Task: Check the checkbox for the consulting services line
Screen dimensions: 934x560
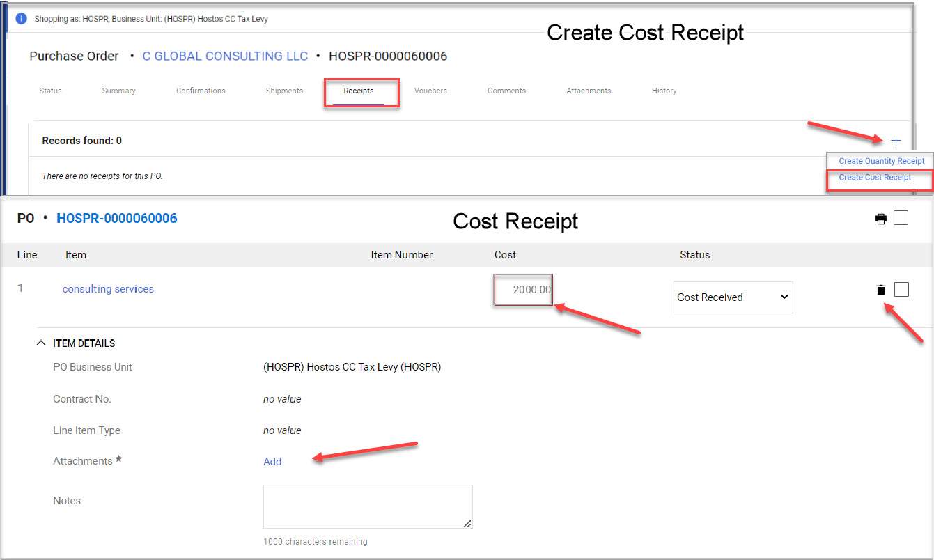Action: (x=901, y=289)
